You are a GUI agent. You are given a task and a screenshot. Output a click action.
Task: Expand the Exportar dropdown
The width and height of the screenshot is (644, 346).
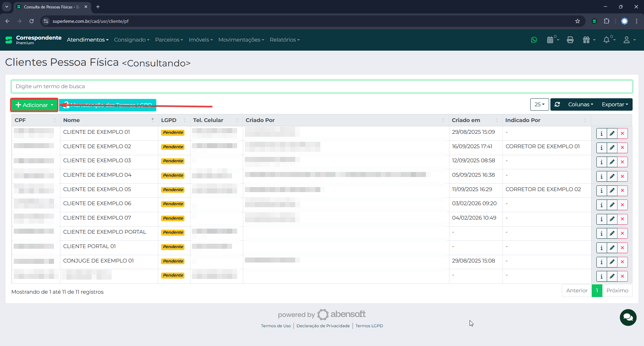coord(614,105)
